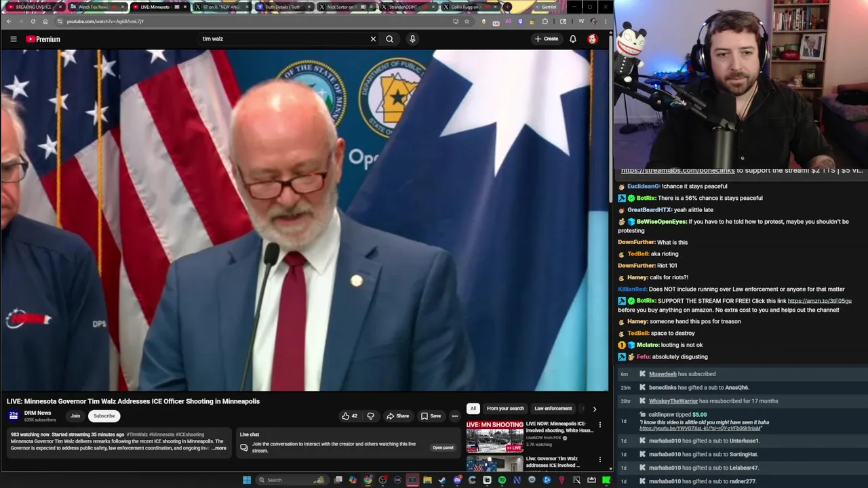Open YouTube notifications bell
The height and width of the screenshot is (488, 868).
coord(573,39)
